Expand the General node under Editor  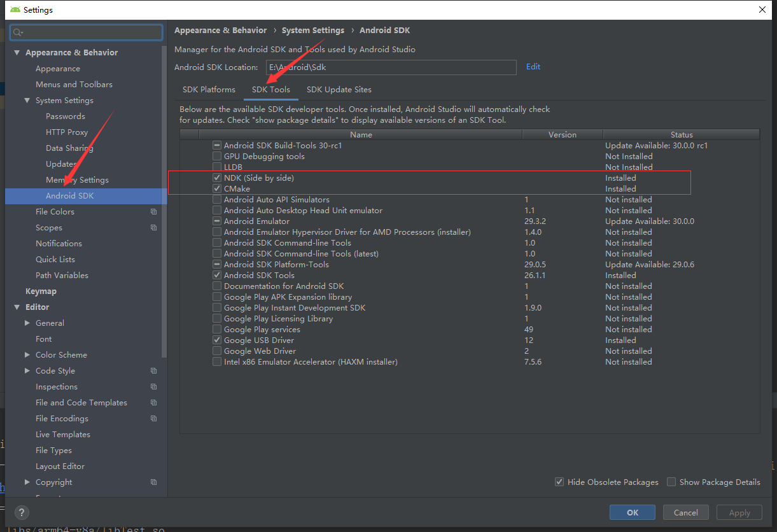point(27,323)
